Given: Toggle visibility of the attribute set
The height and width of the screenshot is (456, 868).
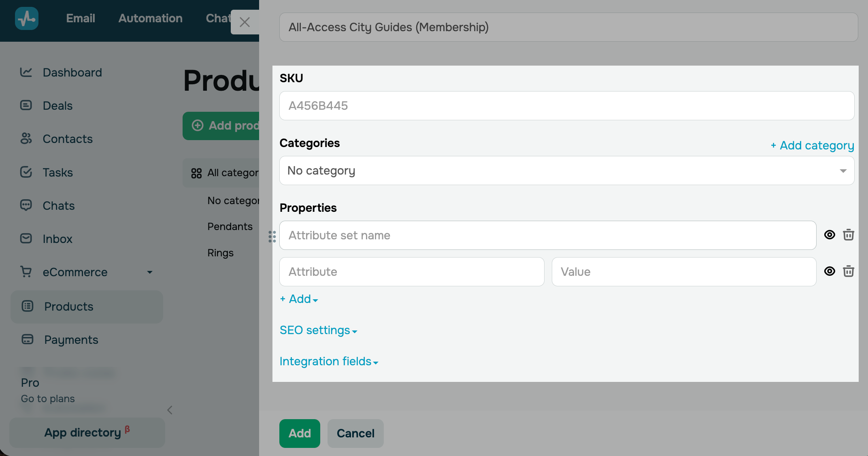Looking at the screenshot, I should [830, 235].
